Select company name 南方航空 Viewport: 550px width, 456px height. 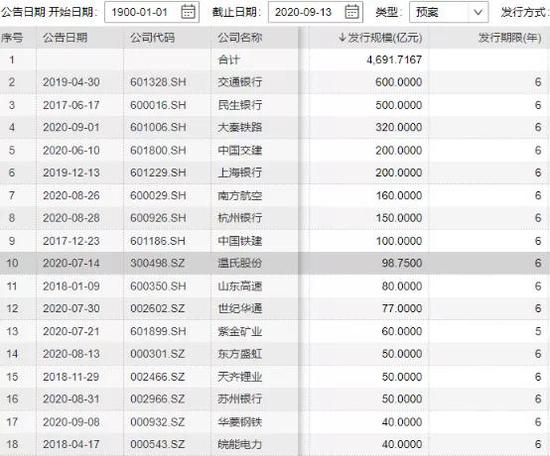(240, 195)
